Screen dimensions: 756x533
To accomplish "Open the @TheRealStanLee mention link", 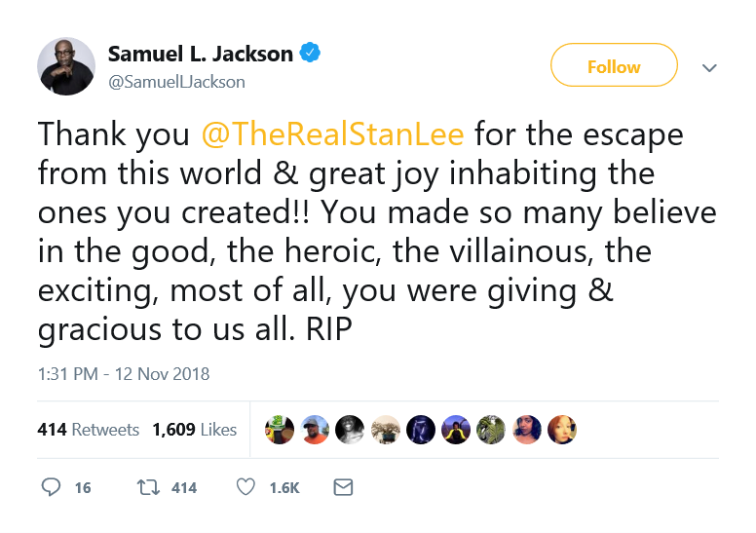I will (x=332, y=133).
